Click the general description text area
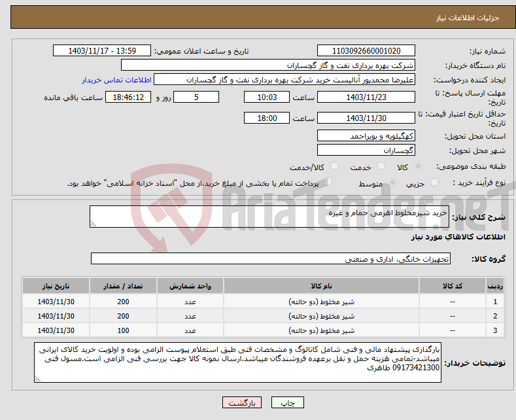The width and height of the screenshot is (516, 420). point(269,217)
